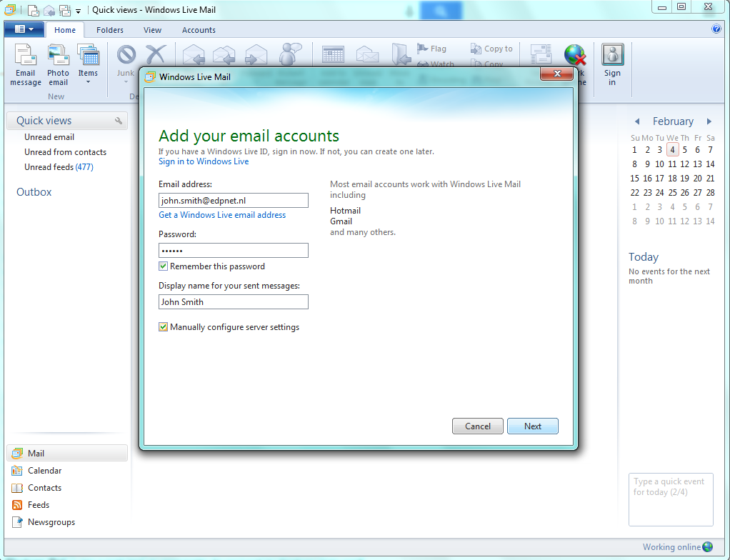Click the Add to calendar ribbon icon
The width and height of the screenshot is (730, 560).
point(334,54)
